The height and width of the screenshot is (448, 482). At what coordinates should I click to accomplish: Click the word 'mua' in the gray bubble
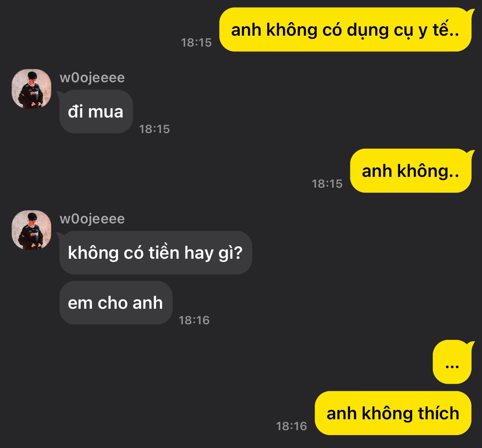click(106, 112)
